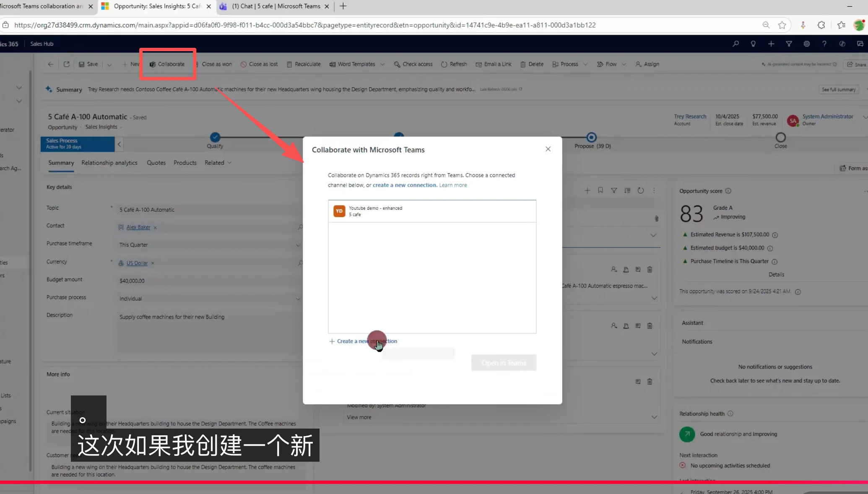Select the Youtube demo - enhanced channel
This screenshot has width=868, height=494.
point(432,211)
